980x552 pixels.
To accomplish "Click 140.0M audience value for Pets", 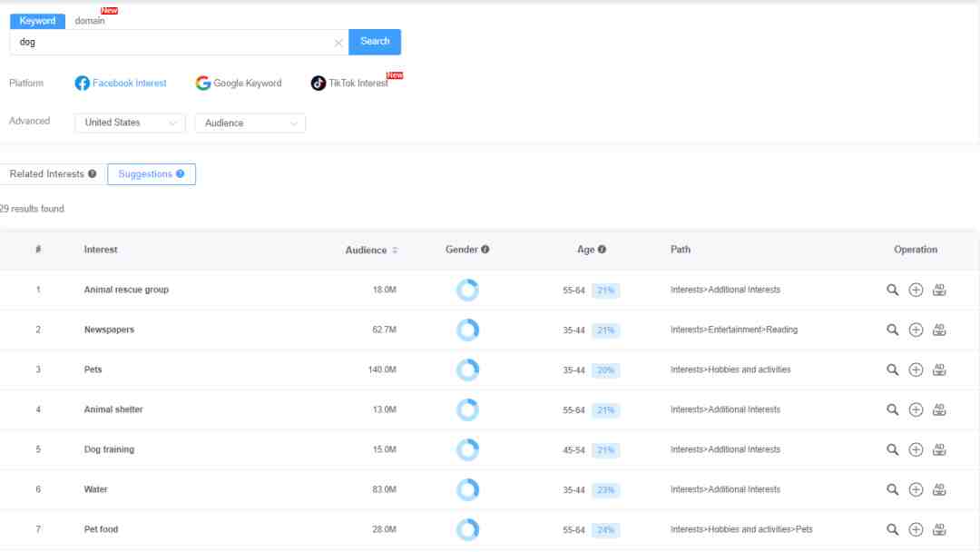I will (x=382, y=370).
